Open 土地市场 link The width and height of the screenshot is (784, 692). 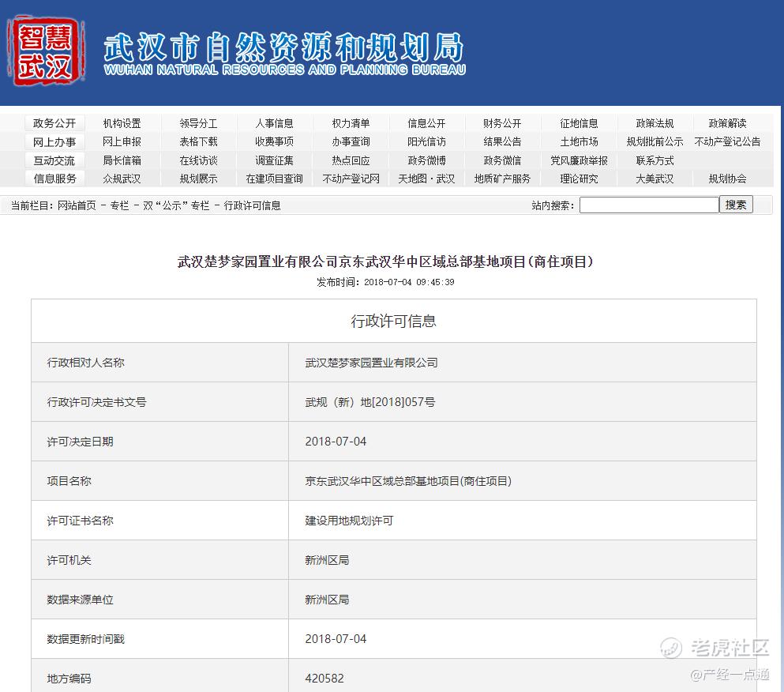click(x=579, y=141)
